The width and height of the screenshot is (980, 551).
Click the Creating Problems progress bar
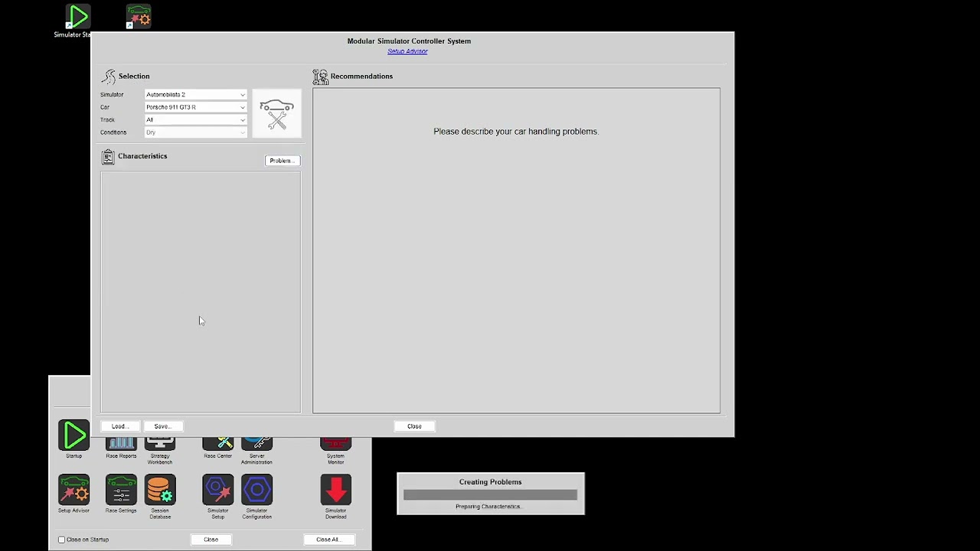[x=490, y=495]
